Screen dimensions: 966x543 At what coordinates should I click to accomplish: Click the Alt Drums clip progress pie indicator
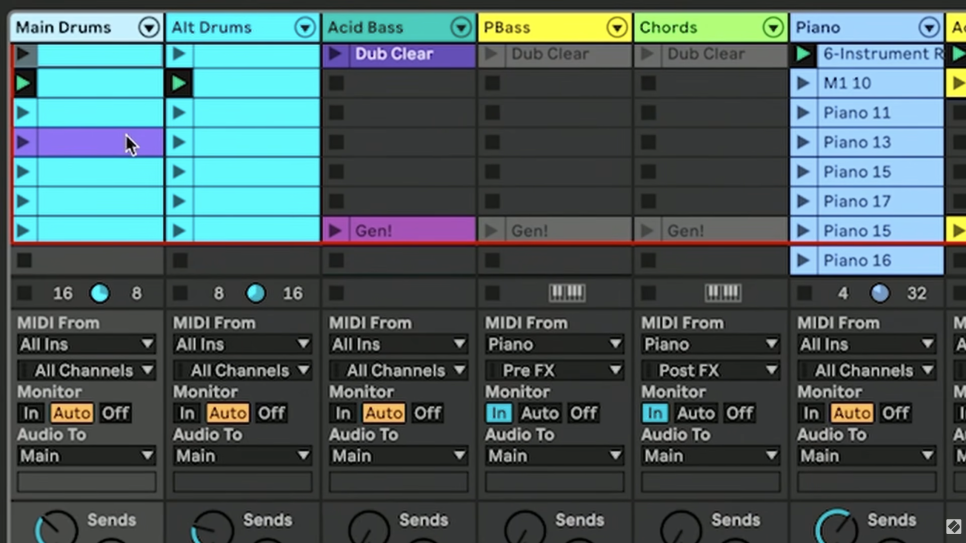[256, 293]
